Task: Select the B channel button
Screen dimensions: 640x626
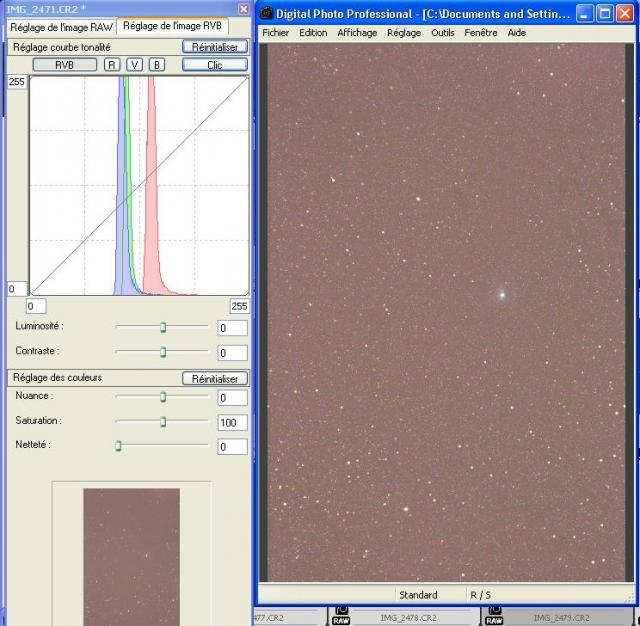Action: coord(157,65)
